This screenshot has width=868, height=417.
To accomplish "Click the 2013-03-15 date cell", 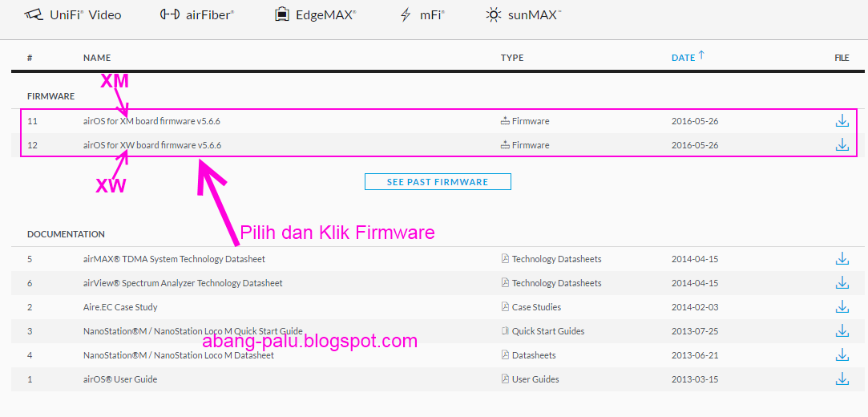I will click(x=695, y=379).
